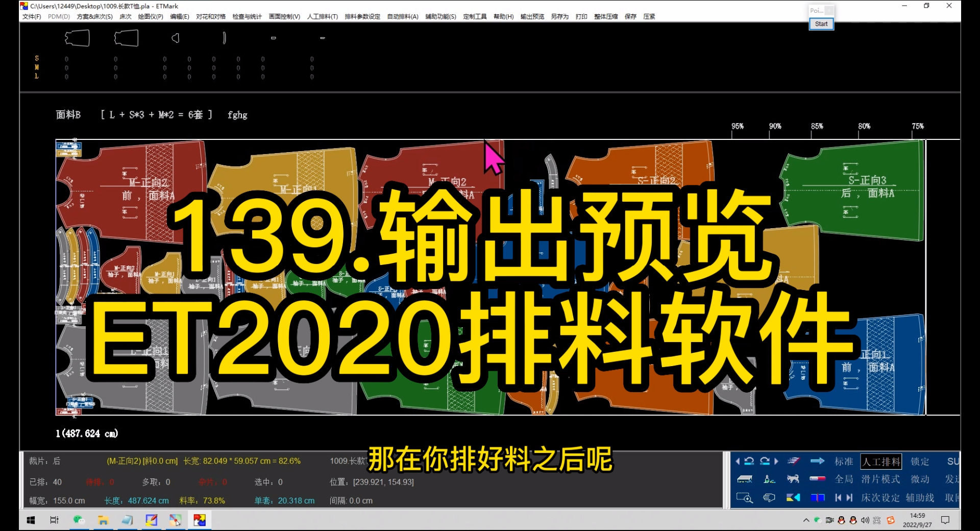Click 打印 to print
Image resolution: width=980 pixels, height=531 pixels.
[x=581, y=16]
